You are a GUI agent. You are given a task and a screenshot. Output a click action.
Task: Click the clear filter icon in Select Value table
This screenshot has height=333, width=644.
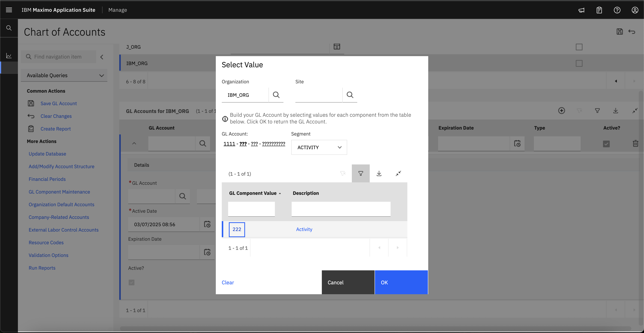[342, 173]
